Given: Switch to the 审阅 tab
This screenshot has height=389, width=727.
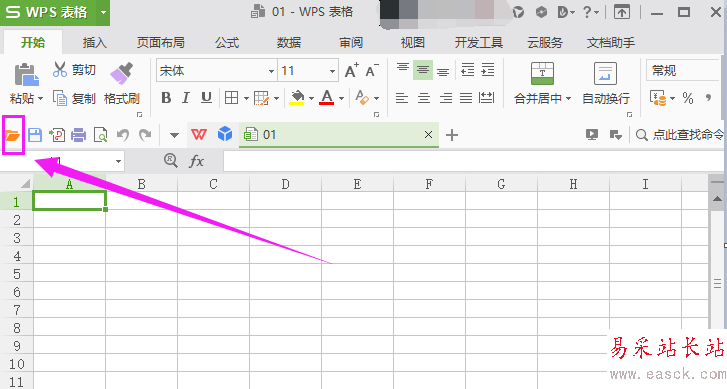Looking at the screenshot, I should (x=351, y=43).
